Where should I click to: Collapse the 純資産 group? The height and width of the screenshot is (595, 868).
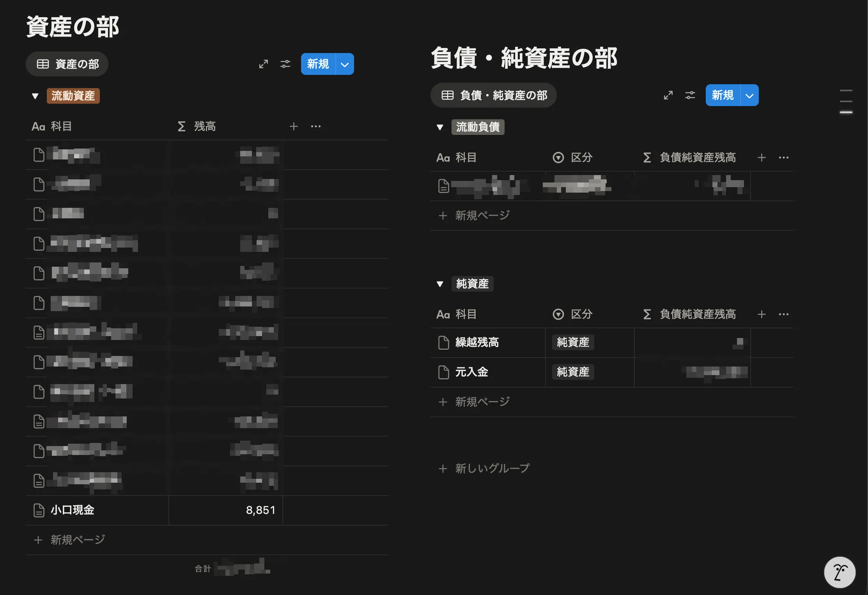click(x=440, y=284)
